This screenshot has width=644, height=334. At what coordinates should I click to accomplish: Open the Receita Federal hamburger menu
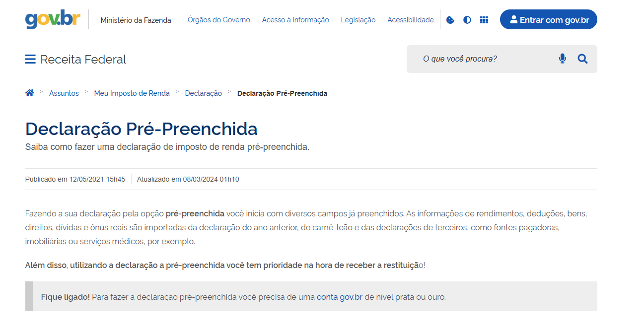(30, 60)
